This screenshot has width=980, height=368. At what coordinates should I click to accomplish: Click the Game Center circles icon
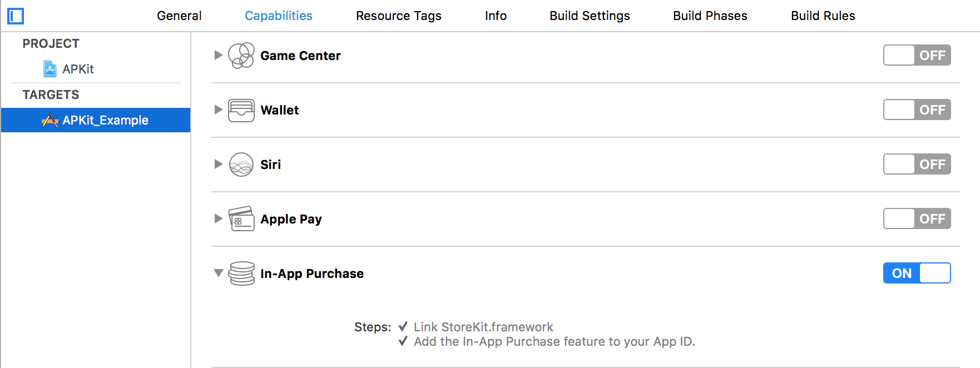[x=241, y=56]
